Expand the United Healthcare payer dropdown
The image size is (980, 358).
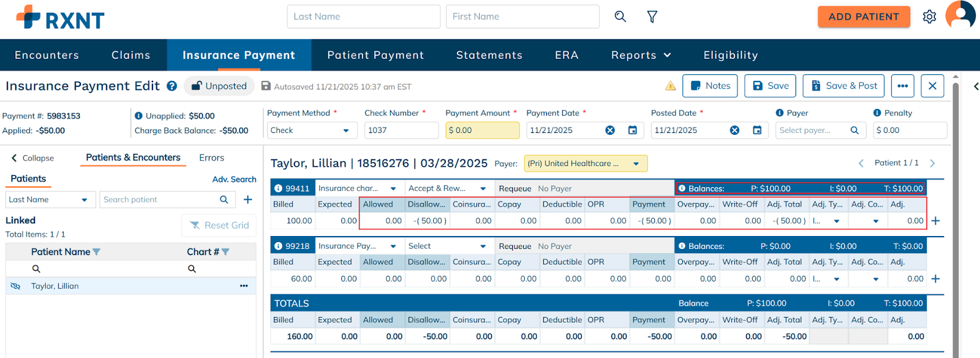coord(636,164)
